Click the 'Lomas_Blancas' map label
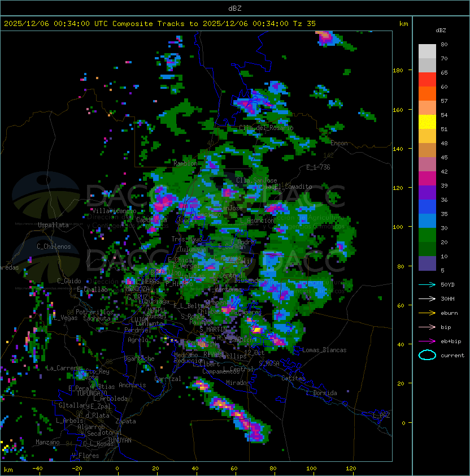 pos(324,350)
